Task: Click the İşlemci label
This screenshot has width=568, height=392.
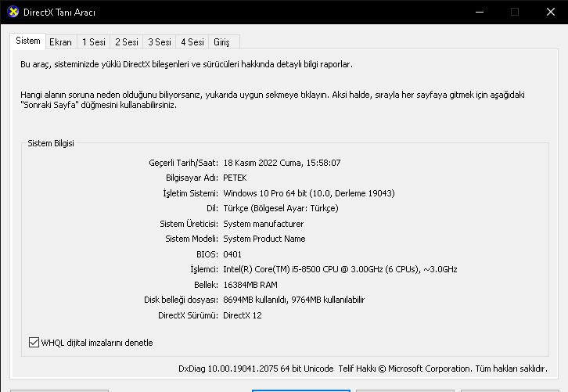Action: (x=204, y=269)
